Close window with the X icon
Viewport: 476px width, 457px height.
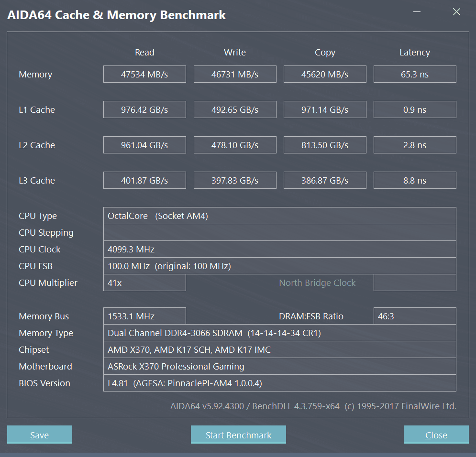(456, 12)
